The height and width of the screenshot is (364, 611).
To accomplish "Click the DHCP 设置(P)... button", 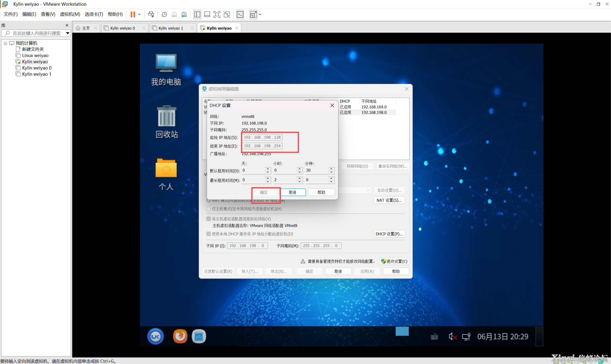I will (x=389, y=234).
